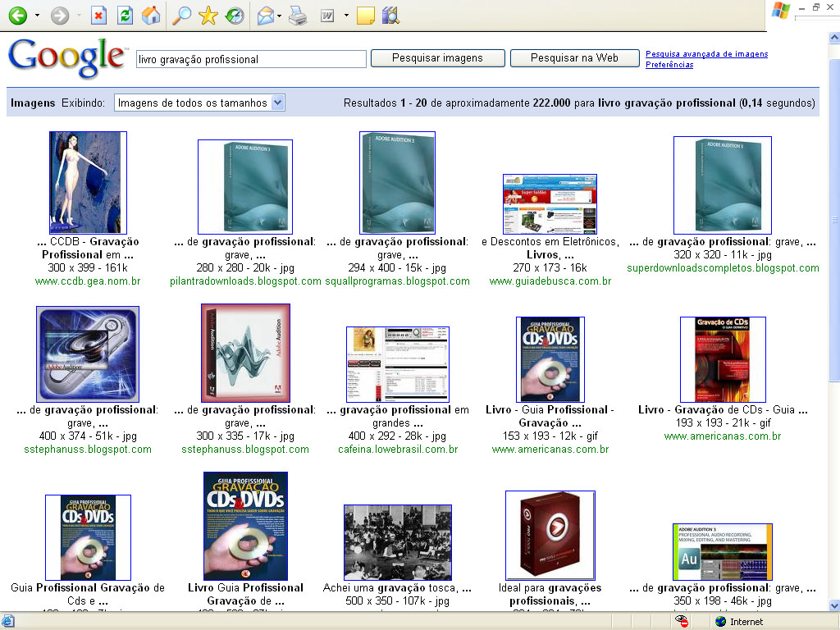Expand the Back button history dropdown arrow

(36, 16)
